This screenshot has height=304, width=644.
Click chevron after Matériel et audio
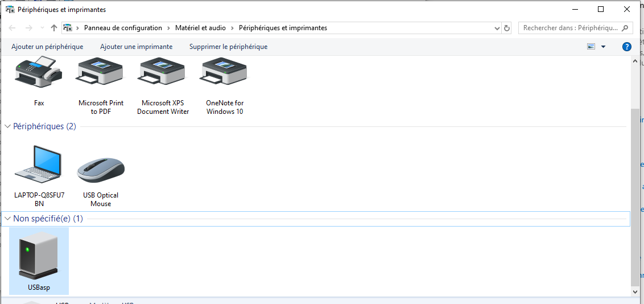[x=233, y=28]
